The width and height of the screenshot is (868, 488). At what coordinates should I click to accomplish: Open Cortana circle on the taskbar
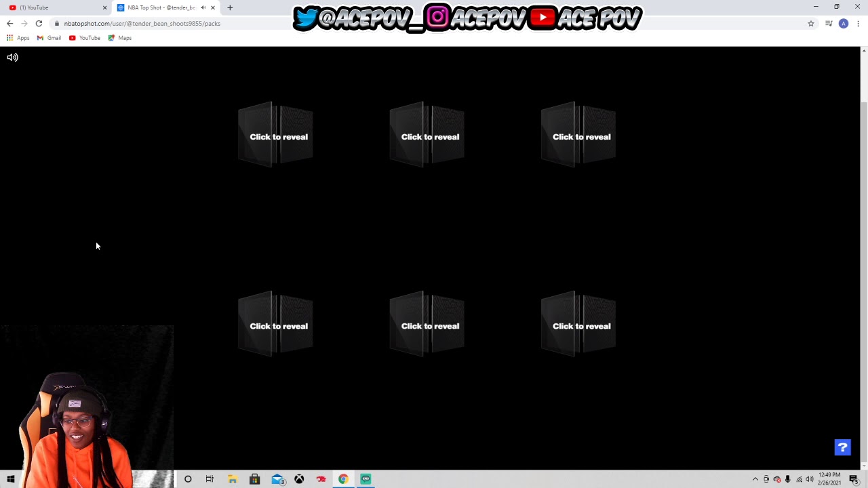[x=188, y=479]
